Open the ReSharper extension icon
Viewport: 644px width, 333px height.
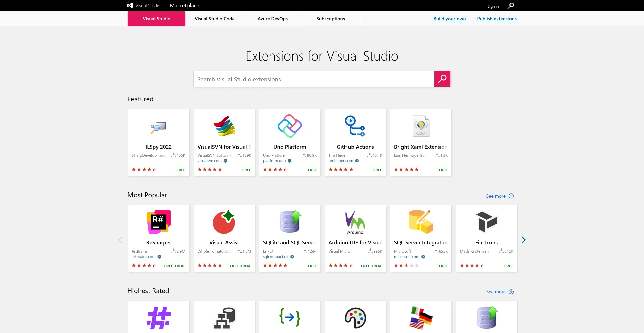pyautogui.click(x=158, y=222)
